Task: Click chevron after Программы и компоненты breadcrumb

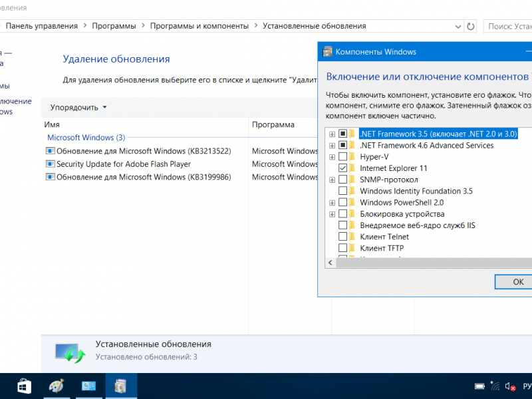Action: click(256, 26)
